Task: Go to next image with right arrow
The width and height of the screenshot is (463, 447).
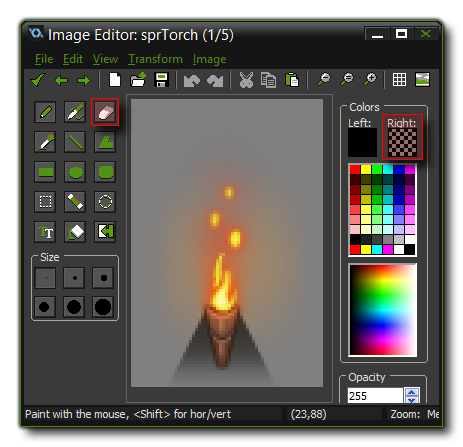Action: [84, 80]
